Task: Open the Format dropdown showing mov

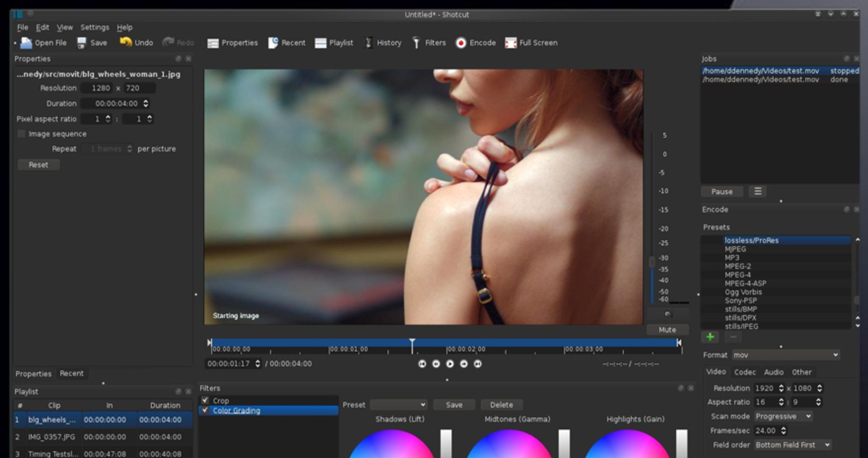Action: pyautogui.click(x=786, y=355)
